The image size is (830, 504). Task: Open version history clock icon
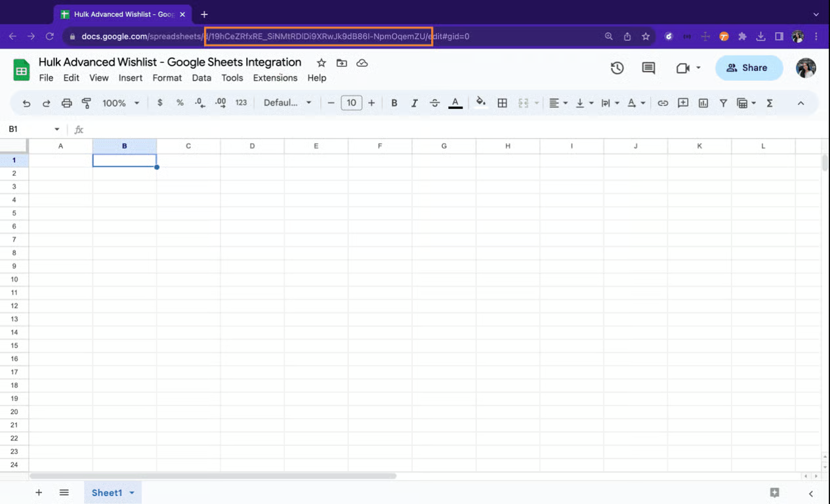(x=617, y=68)
